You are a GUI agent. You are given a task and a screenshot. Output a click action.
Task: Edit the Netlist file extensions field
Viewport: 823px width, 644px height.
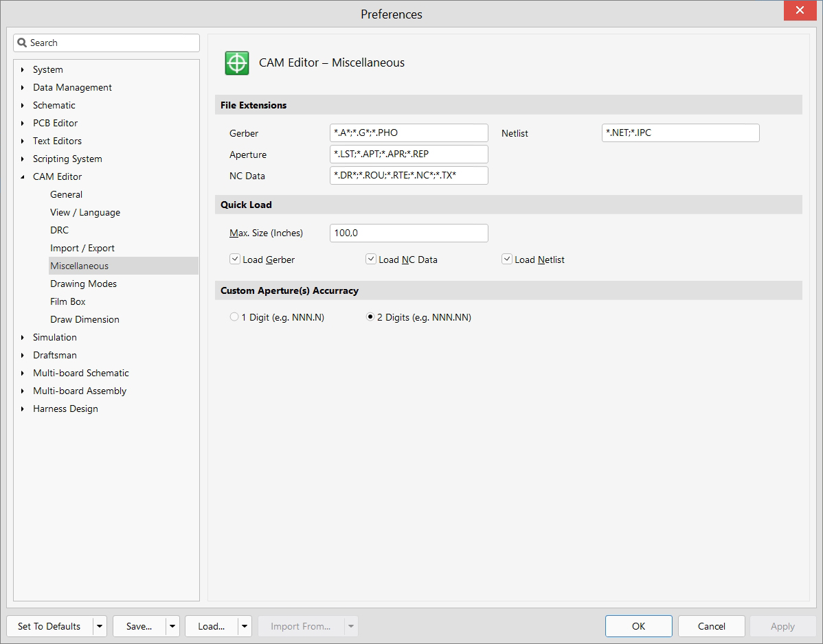pyautogui.click(x=680, y=133)
